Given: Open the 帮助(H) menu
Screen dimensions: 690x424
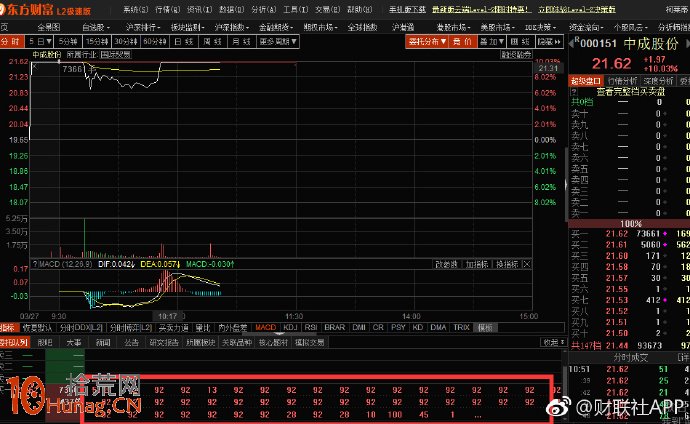Looking at the screenshot, I should (x=360, y=9).
